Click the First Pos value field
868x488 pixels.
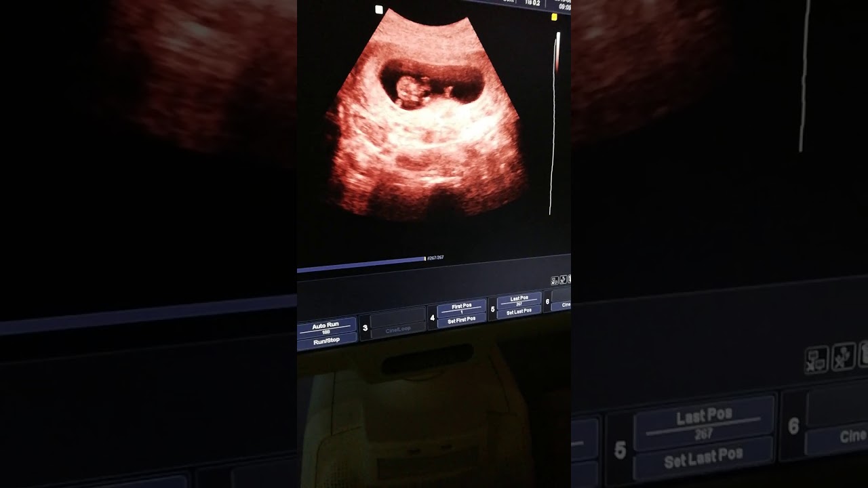462,308
